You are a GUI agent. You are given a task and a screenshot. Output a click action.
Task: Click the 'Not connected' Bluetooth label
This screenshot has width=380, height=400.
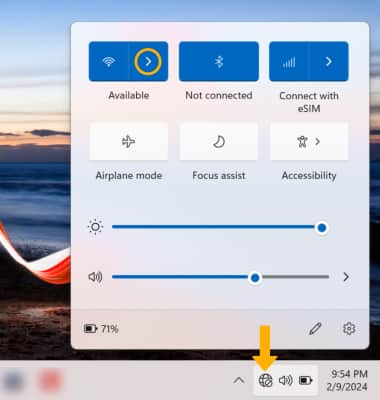[219, 95]
